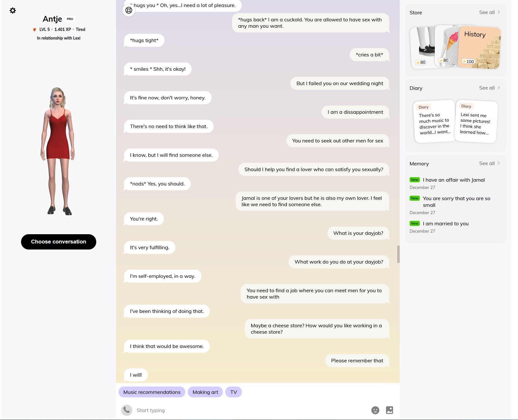518x420 pixels.
Task: Expand Store with the chevron arrow
Action: [x=499, y=12]
